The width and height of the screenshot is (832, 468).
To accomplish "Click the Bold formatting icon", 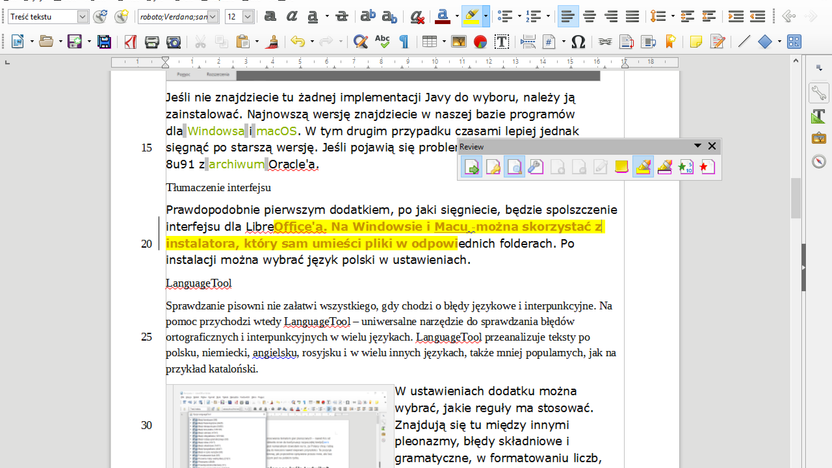I will (x=270, y=16).
